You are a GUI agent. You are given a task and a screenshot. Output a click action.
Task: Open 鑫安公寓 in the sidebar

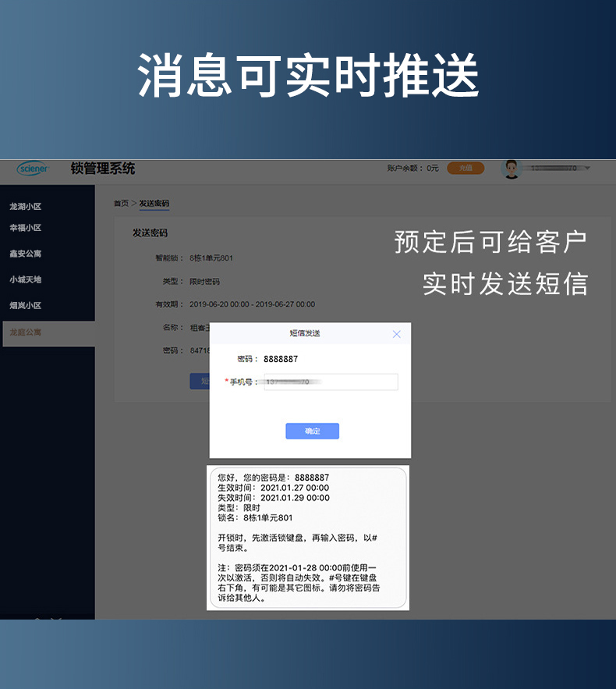click(x=26, y=254)
